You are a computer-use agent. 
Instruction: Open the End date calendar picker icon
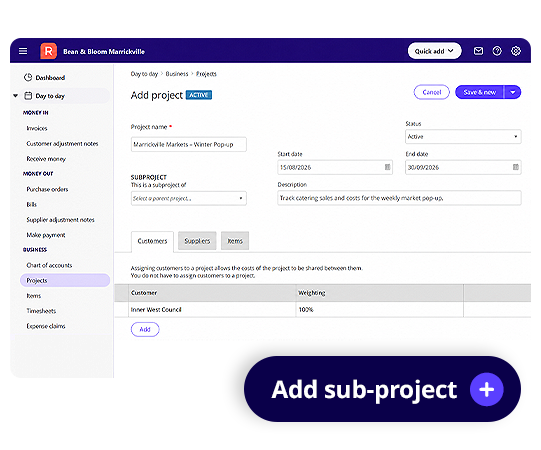tap(515, 167)
